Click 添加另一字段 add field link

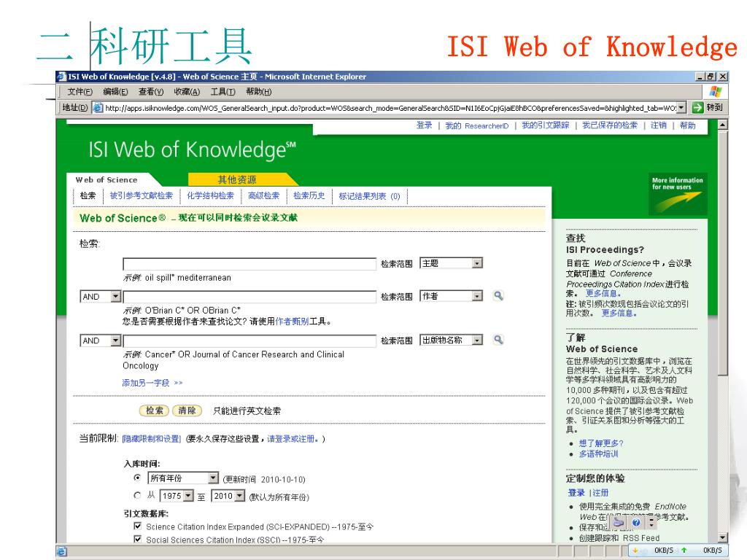(x=152, y=383)
